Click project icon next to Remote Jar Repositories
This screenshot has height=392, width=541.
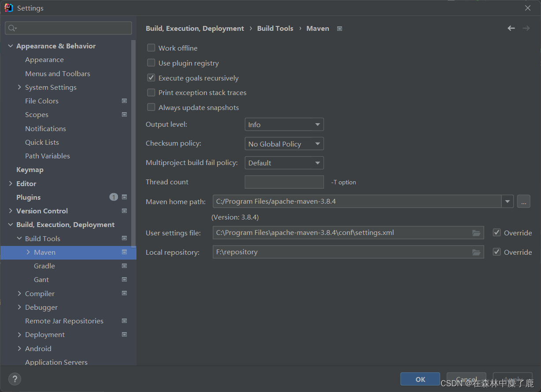(124, 321)
